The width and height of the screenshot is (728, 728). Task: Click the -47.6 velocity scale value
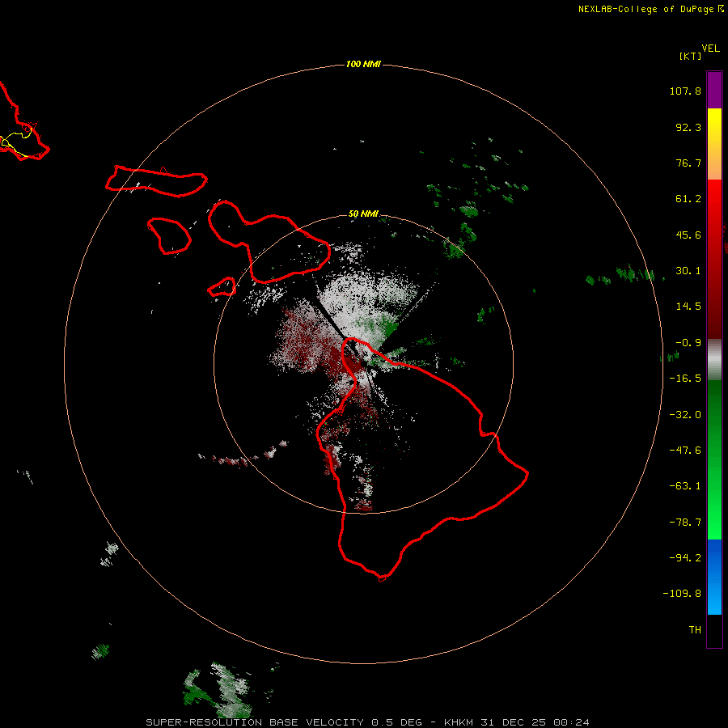[x=685, y=451]
